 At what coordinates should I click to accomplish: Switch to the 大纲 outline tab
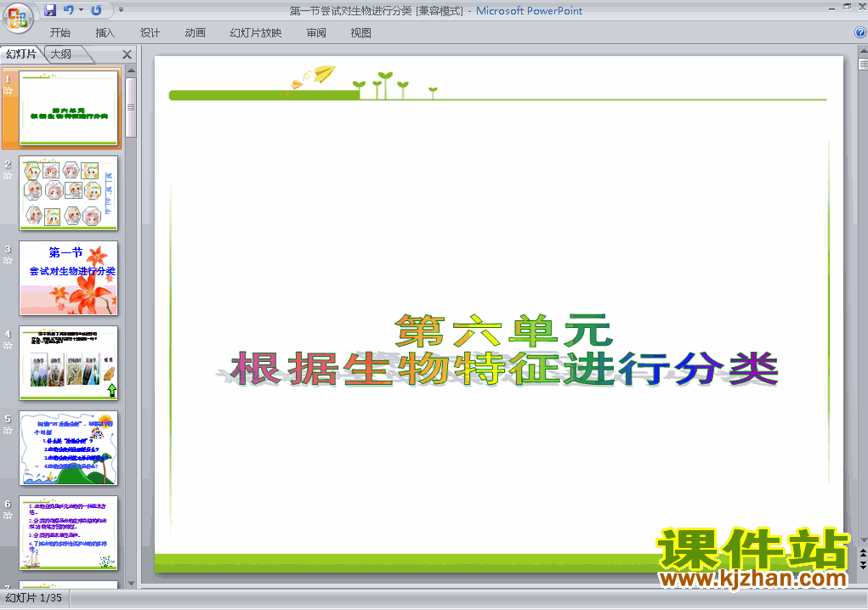pos(61,54)
